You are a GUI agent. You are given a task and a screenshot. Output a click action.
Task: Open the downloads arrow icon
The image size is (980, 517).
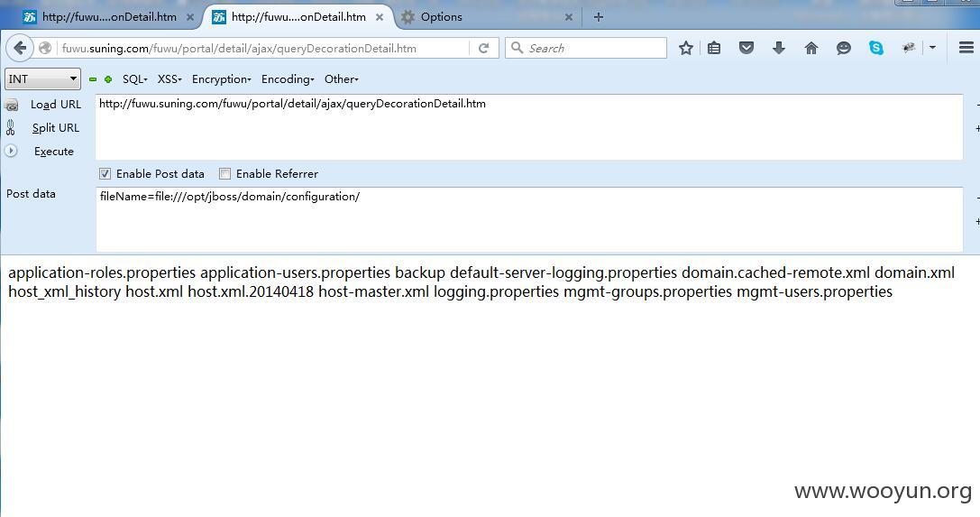pyautogui.click(x=779, y=48)
